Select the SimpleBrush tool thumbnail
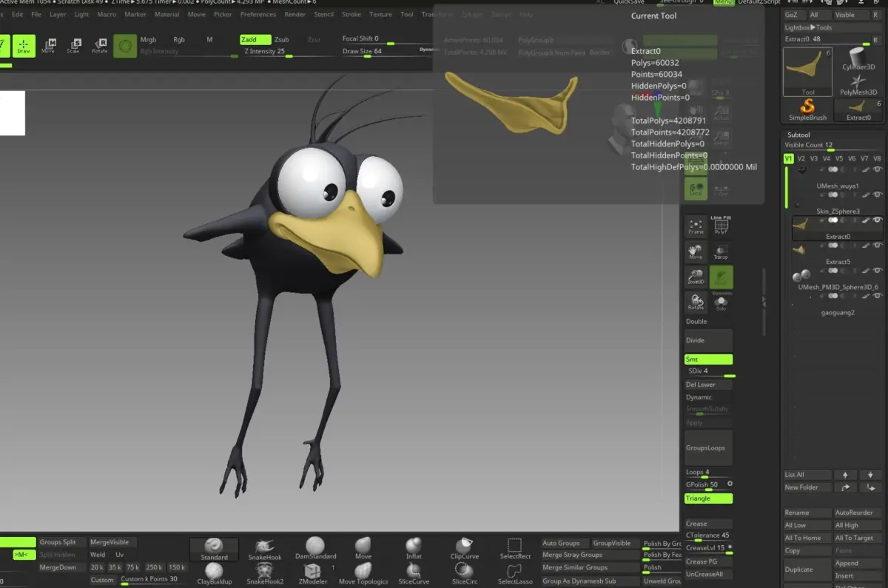The image size is (888, 588). pyautogui.click(x=807, y=109)
